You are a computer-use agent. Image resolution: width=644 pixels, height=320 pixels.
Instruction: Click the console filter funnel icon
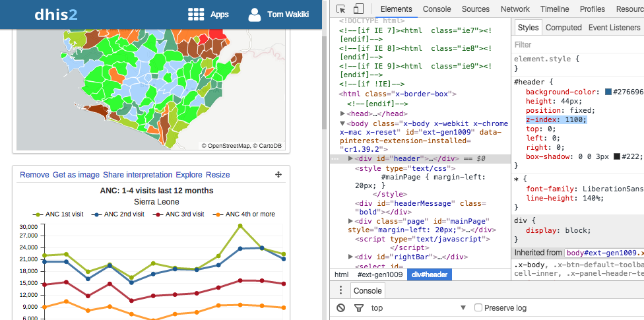(359, 307)
